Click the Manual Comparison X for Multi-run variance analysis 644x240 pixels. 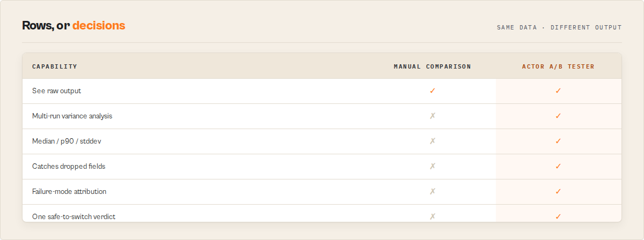(x=433, y=116)
